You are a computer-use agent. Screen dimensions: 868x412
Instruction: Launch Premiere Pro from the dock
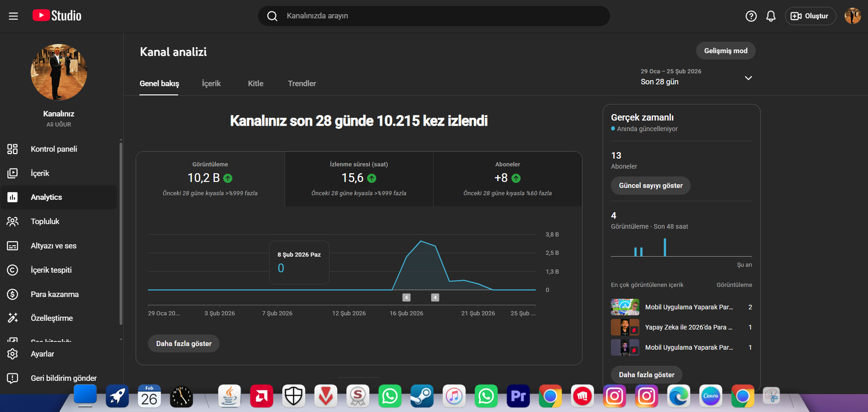(x=518, y=396)
